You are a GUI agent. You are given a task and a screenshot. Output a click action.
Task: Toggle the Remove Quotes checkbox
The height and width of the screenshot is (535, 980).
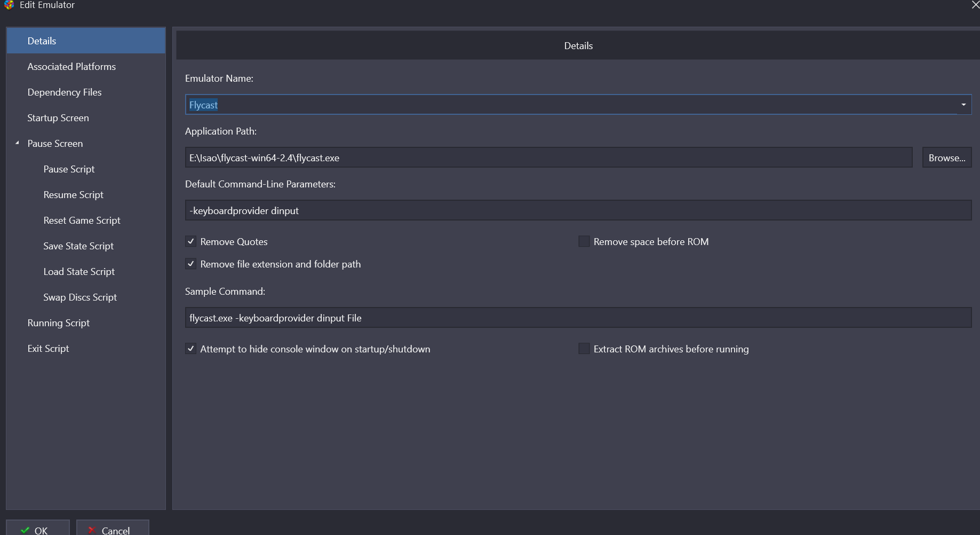pyautogui.click(x=190, y=241)
